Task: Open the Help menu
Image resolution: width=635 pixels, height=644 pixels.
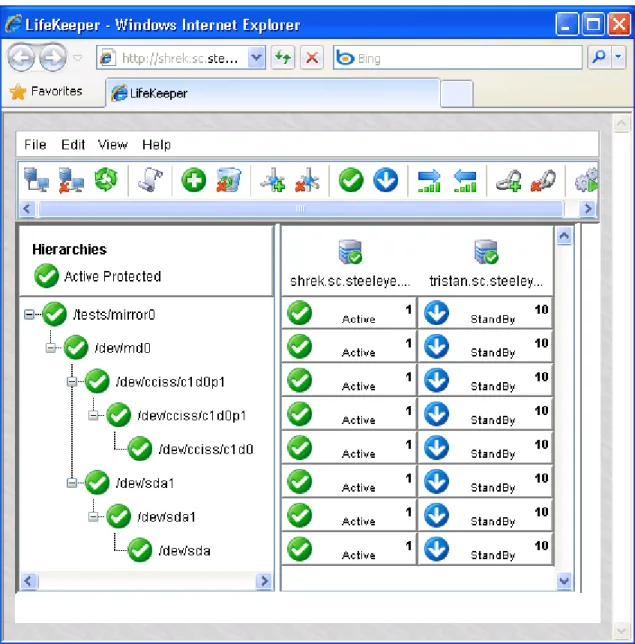Action: [156, 145]
